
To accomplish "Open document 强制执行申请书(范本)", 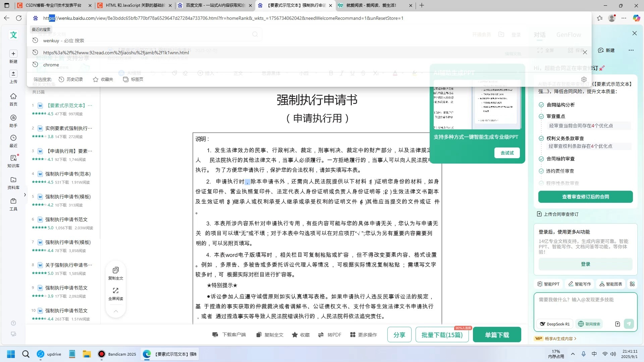I will (x=68, y=174).
